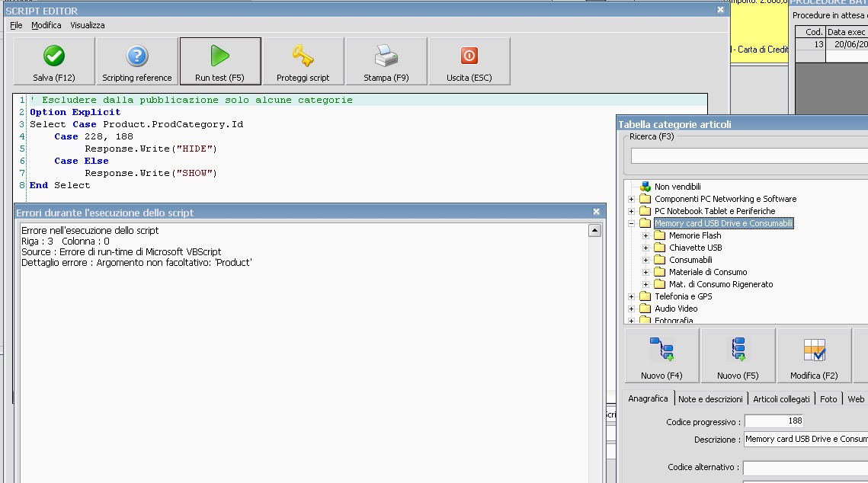Click Descrizione field in Anagrafica
The image size is (868, 483).
(x=806, y=440)
